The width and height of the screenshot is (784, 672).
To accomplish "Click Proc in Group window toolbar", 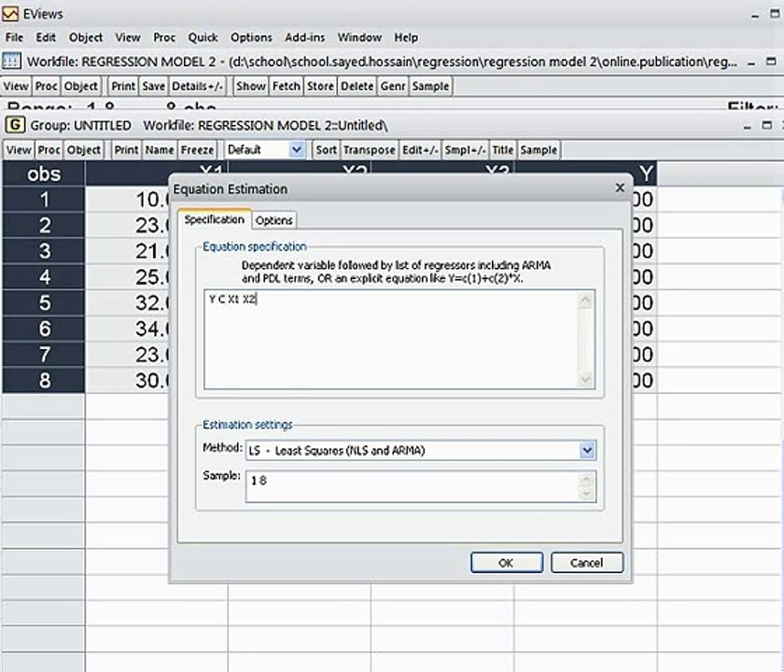I will pyautogui.click(x=49, y=149).
